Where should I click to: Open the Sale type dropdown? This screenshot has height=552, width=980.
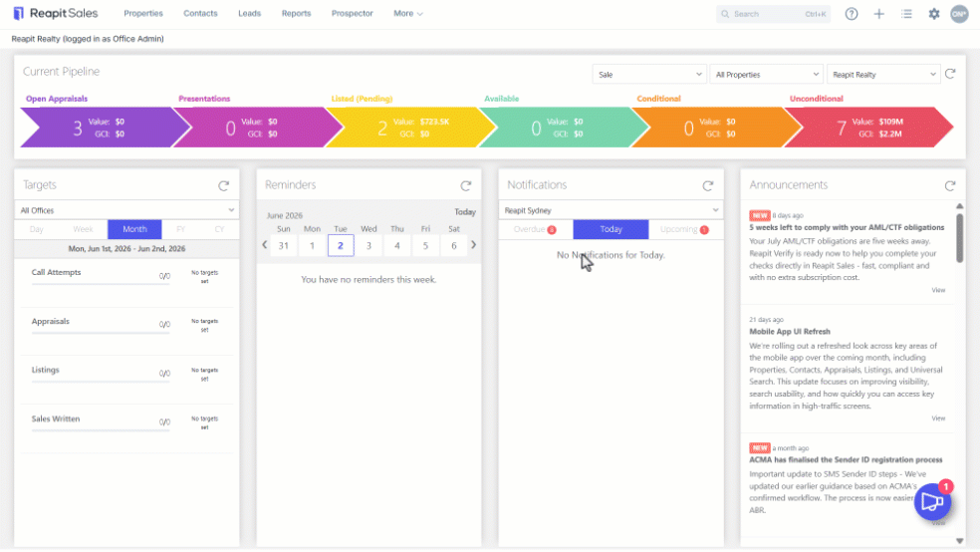point(649,75)
